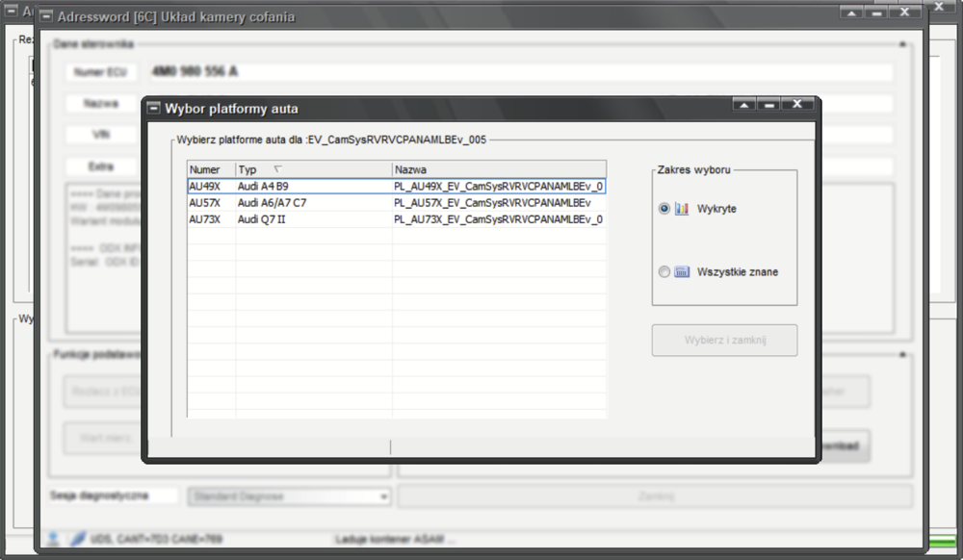Click the bar chart icon beside Wykryte
The width and height of the screenshot is (963, 560).
pos(682,209)
